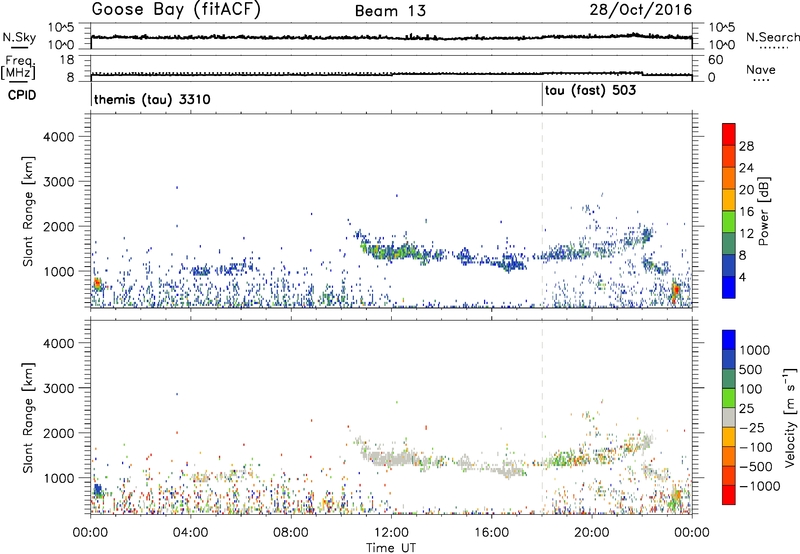Click the '4000' range tick in the power panel

click(x=59, y=137)
